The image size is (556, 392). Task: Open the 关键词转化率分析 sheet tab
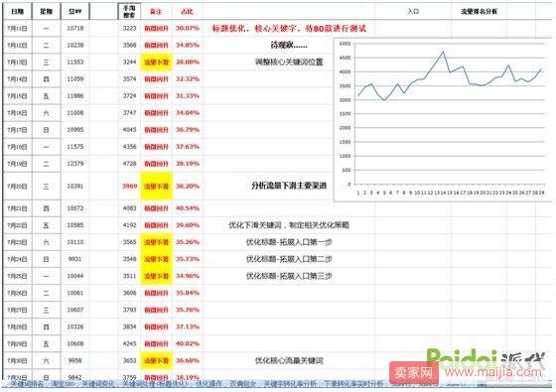point(290,384)
